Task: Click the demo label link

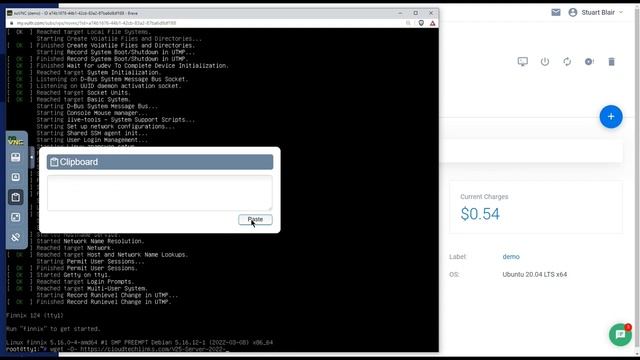Action: coord(511,257)
